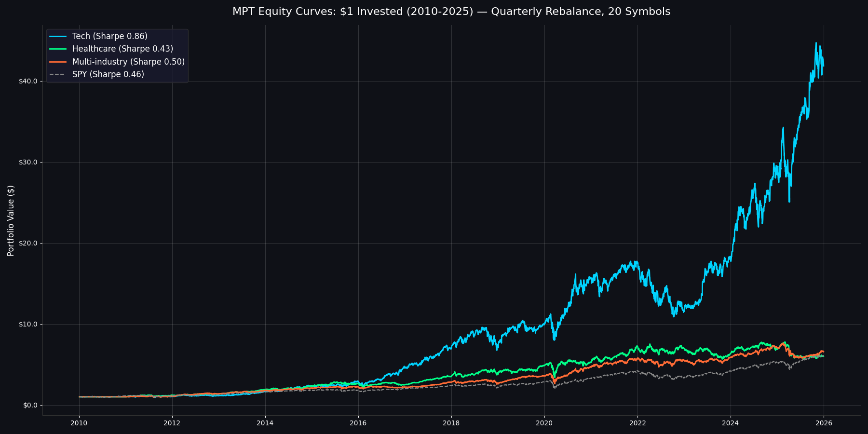Image resolution: width=868 pixels, height=434 pixels.
Task: Select the Multi-industry (Sharpe 0.50) legend label
Action: [128, 62]
